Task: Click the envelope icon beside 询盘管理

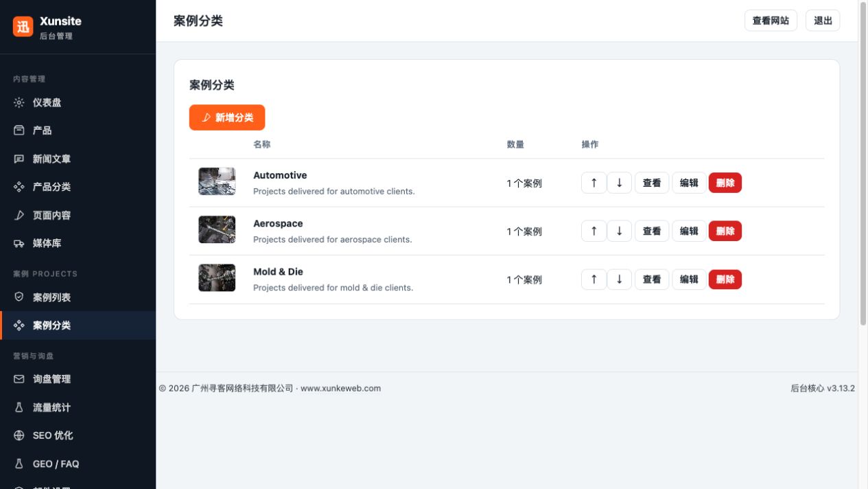Action: coord(19,379)
